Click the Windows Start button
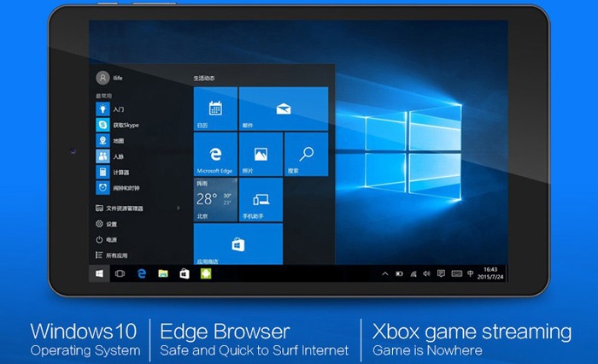The height and width of the screenshot is (364, 598). (100, 273)
